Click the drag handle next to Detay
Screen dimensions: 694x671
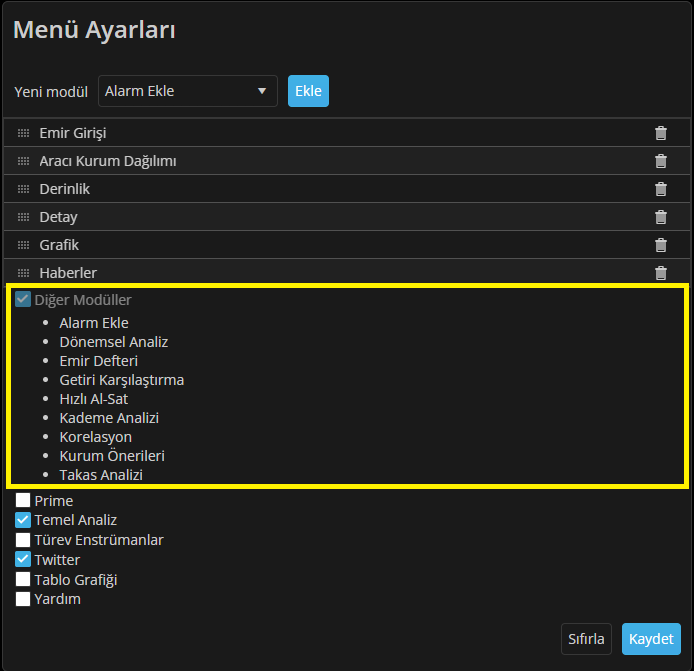point(23,217)
